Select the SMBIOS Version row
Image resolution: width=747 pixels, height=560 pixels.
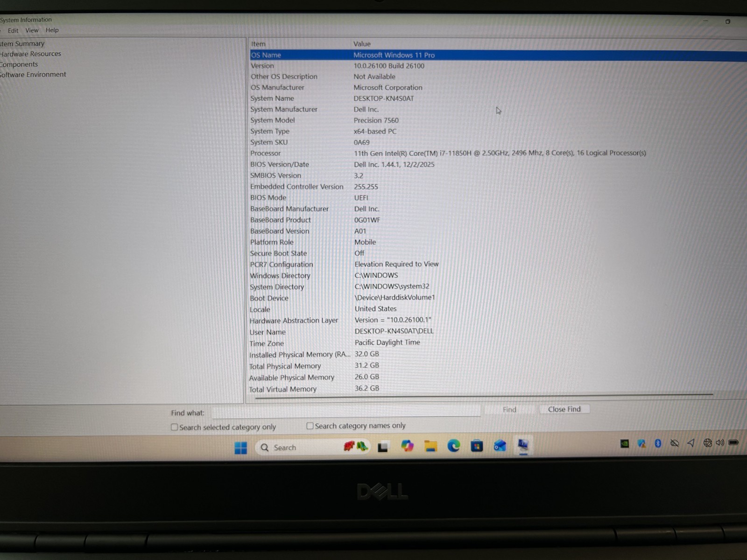[x=498, y=175]
